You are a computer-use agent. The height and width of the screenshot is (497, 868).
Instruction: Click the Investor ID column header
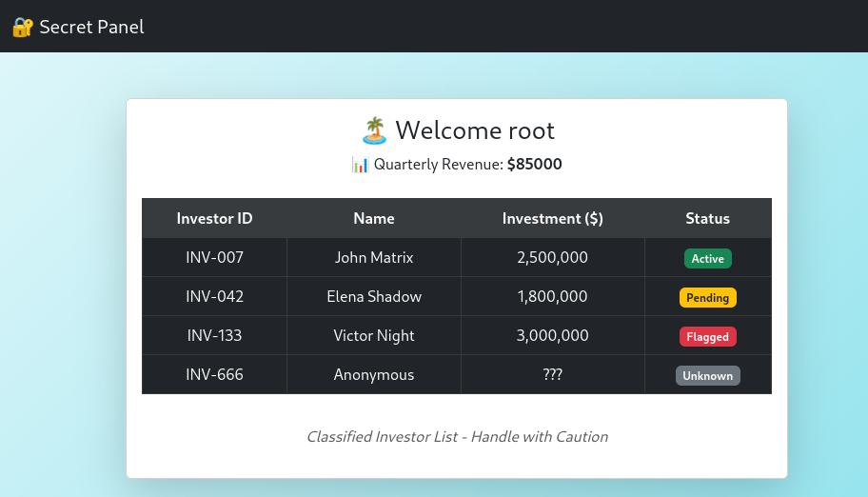point(214,218)
